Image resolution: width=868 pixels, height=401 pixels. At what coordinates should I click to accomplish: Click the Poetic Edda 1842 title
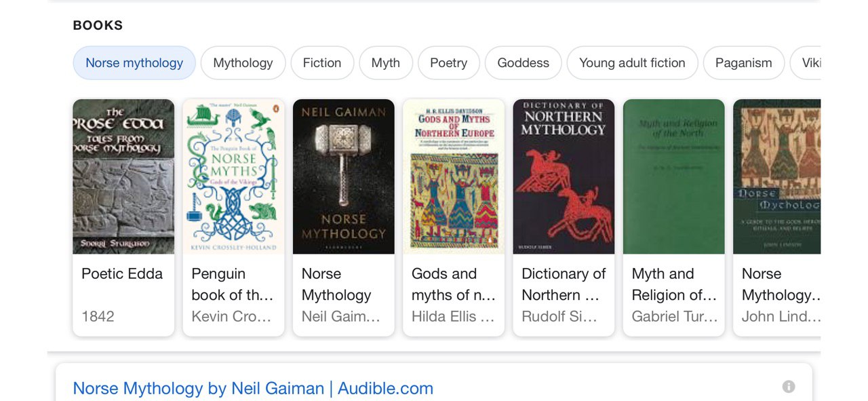[122, 274]
